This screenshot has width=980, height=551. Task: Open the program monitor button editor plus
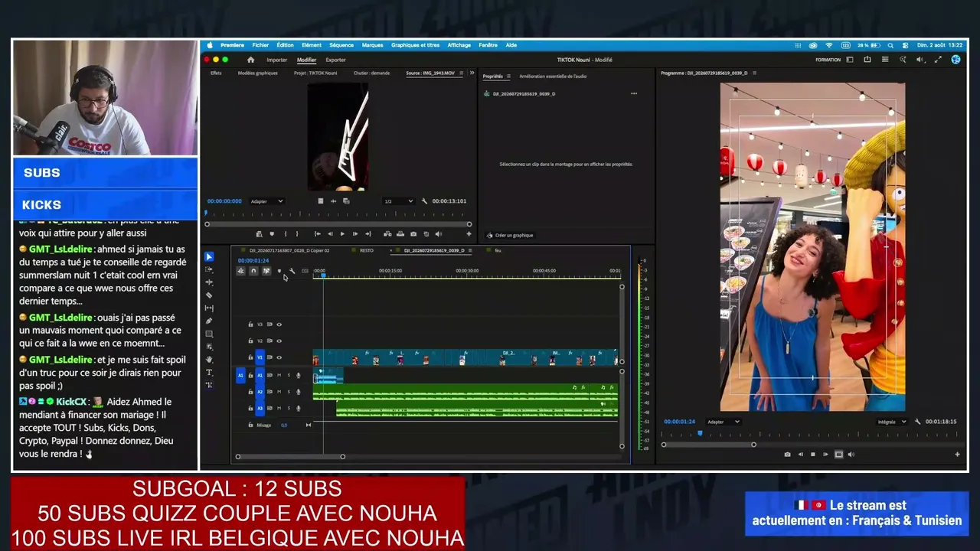pyautogui.click(x=957, y=455)
